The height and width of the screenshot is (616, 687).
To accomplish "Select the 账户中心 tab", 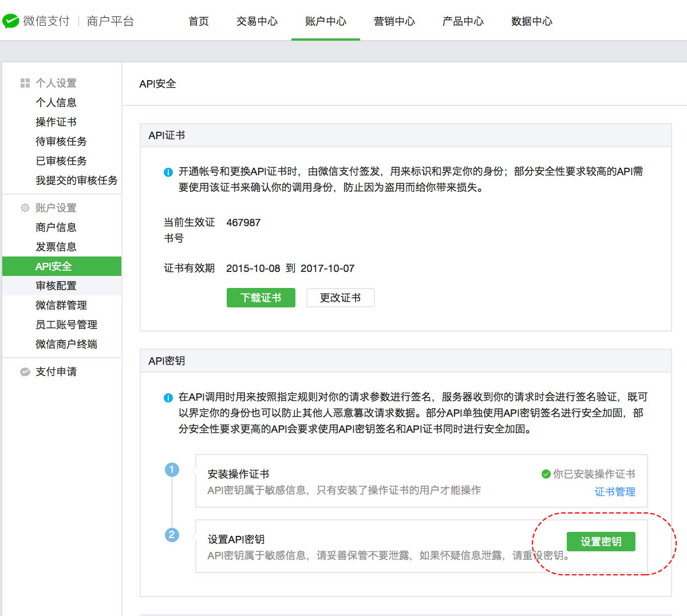I will [x=326, y=21].
